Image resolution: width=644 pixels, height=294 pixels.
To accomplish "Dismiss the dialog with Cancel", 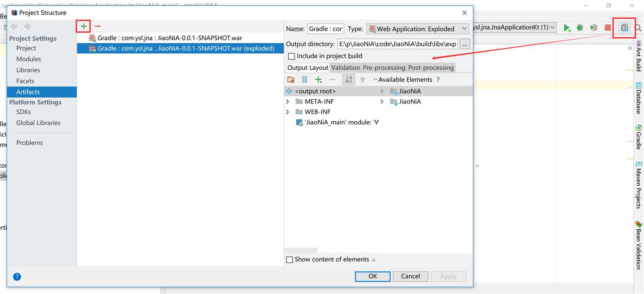I will coord(410,276).
